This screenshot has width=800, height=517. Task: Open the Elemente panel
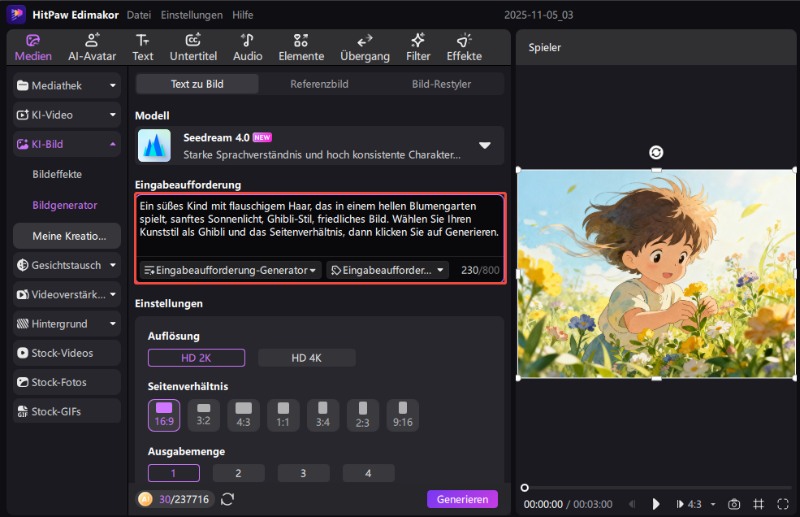pyautogui.click(x=301, y=47)
